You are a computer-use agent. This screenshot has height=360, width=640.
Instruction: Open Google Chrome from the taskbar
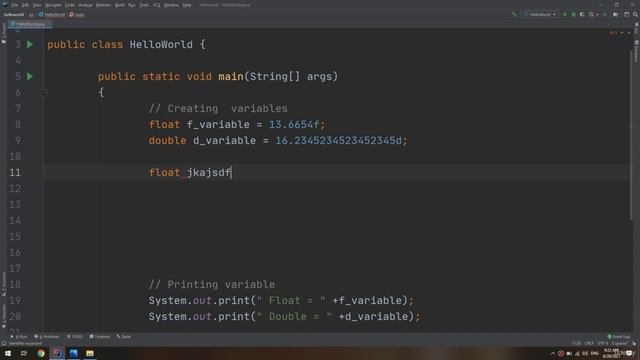[40, 353]
